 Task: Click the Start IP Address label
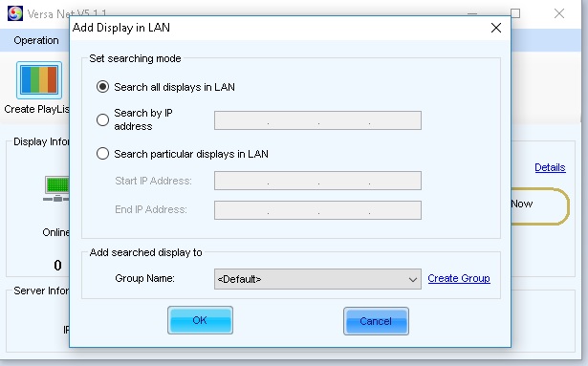pyautogui.click(x=153, y=181)
